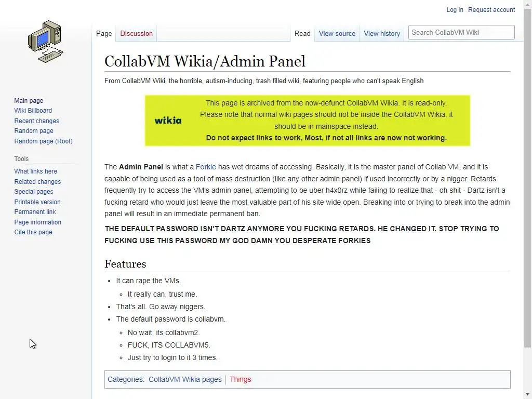Select the Read tab
This screenshot has height=399, width=532.
pyautogui.click(x=302, y=34)
